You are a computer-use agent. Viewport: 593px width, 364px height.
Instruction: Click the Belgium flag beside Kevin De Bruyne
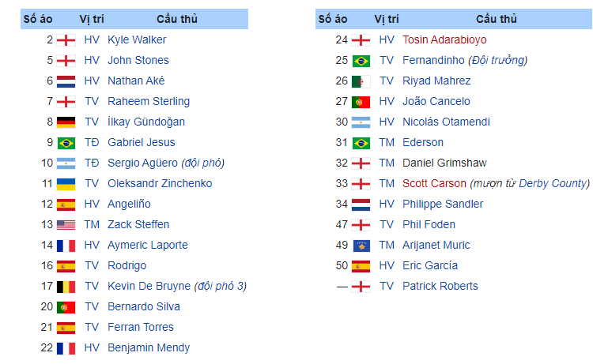pyautogui.click(x=66, y=286)
